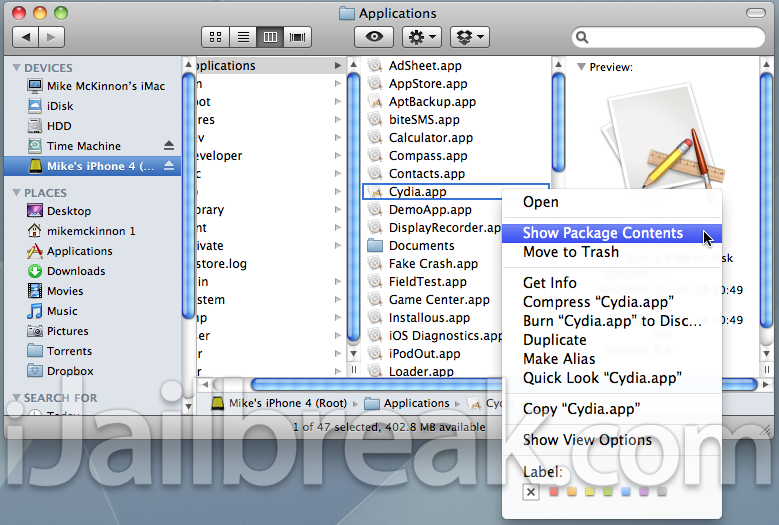The width and height of the screenshot is (779, 525).
Task: Collapse the PLACES sidebar section
Action: [x=16, y=193]
